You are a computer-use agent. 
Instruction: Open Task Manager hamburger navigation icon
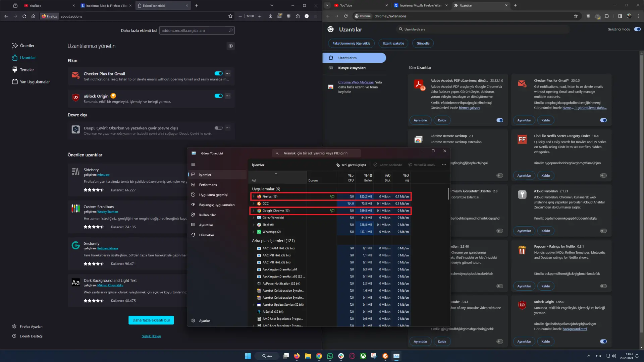pos(193,164)
